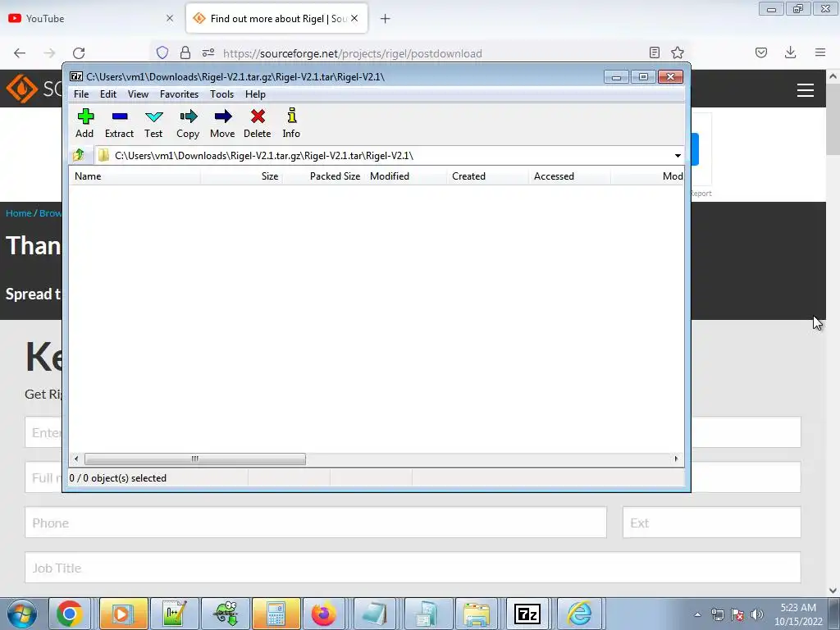Open the Help menu in 7-Zip
840x630 pixels.
pos(256,94)
